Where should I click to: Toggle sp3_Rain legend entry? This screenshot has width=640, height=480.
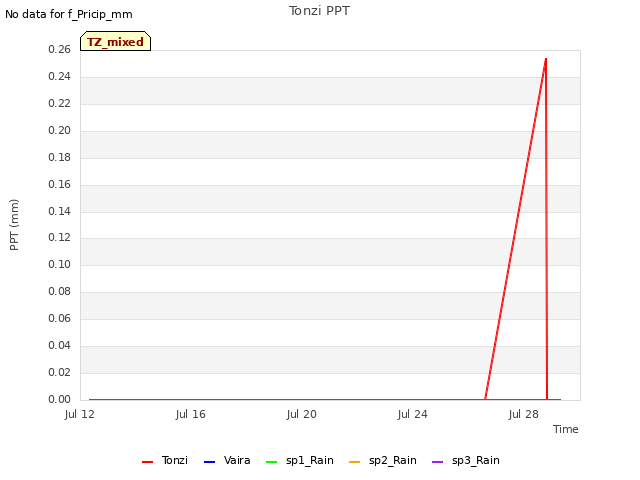(466, 460)
